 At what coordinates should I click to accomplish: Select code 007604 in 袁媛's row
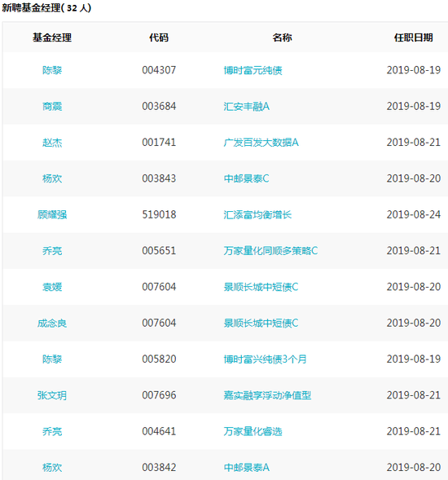pos(159,287)
